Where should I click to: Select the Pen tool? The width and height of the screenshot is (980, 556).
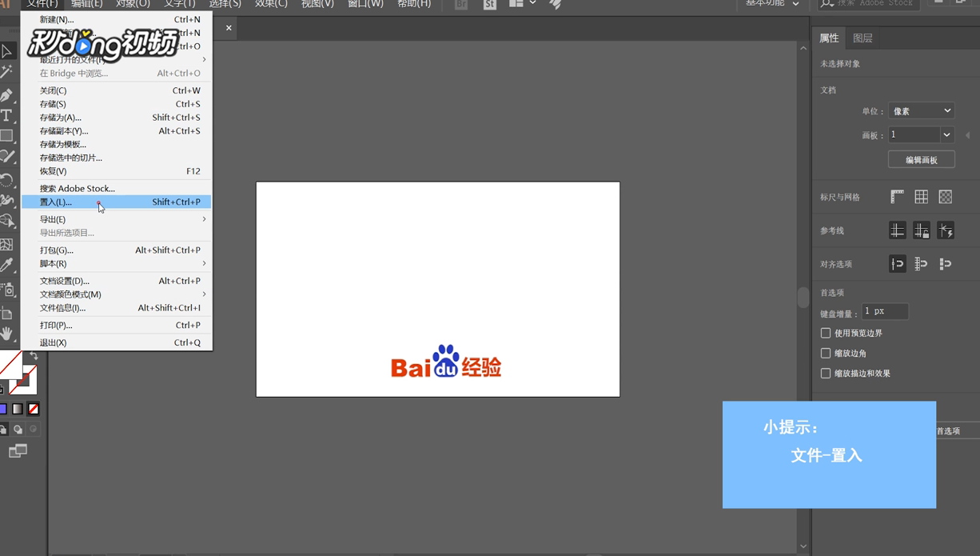point(6,94)
